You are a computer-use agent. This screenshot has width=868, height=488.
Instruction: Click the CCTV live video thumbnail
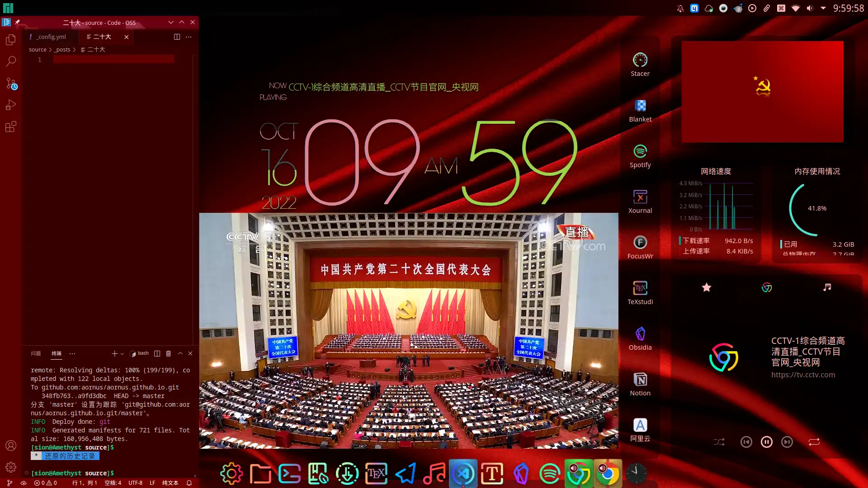(409, 331)
